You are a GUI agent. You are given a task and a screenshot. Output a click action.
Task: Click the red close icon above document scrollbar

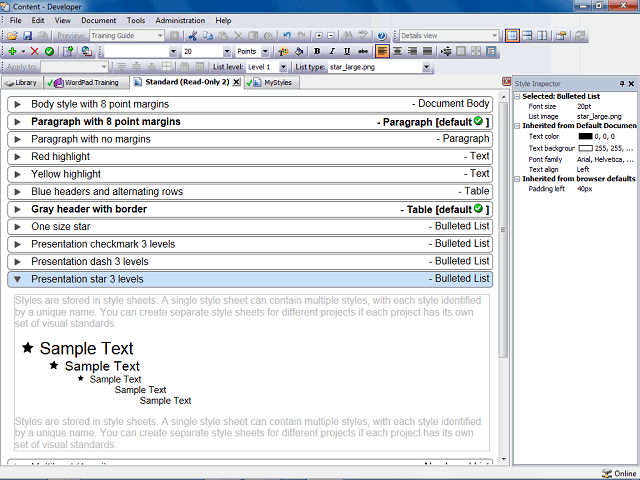pyautogui.click(x=507, y=81)
